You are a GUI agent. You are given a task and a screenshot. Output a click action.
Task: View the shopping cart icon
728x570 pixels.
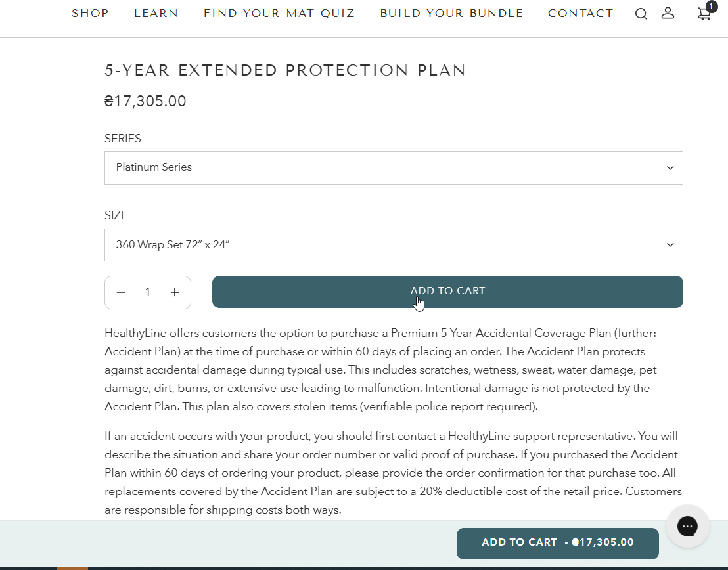[704, 14]
